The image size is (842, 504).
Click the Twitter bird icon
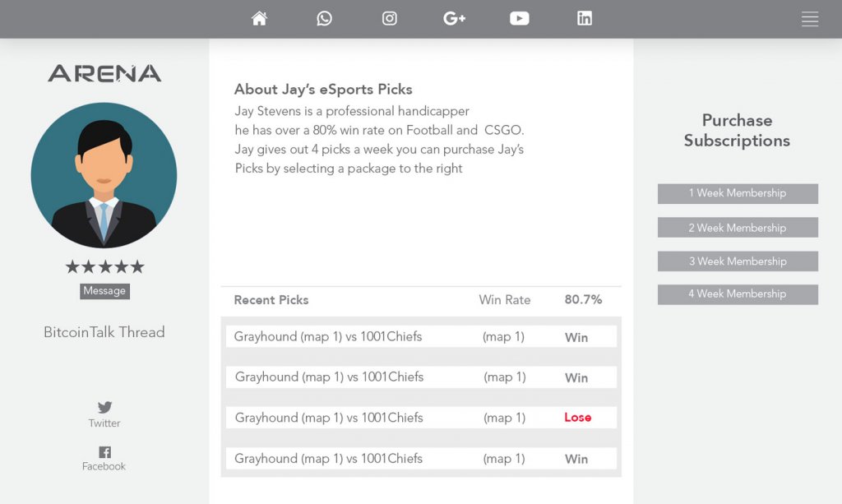coord(104,407)
